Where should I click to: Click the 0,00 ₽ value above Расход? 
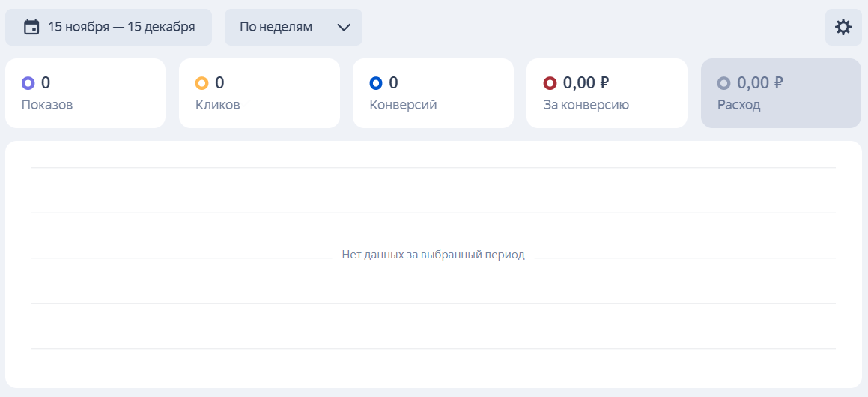pyautogui.click(x=760, y=83)
